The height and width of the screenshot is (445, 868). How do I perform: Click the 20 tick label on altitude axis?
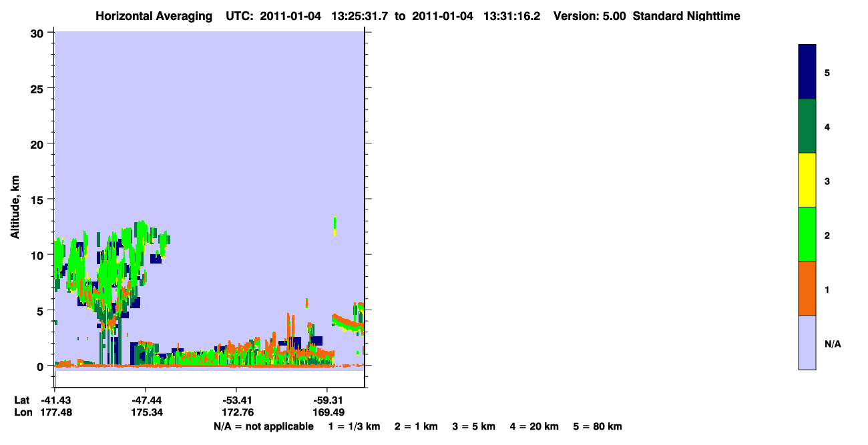point(39,143)
